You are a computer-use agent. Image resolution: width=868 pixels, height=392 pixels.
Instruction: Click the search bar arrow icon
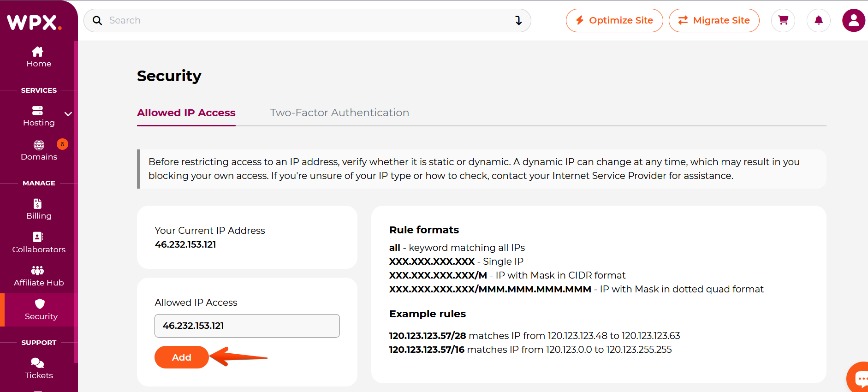(518, 20)
